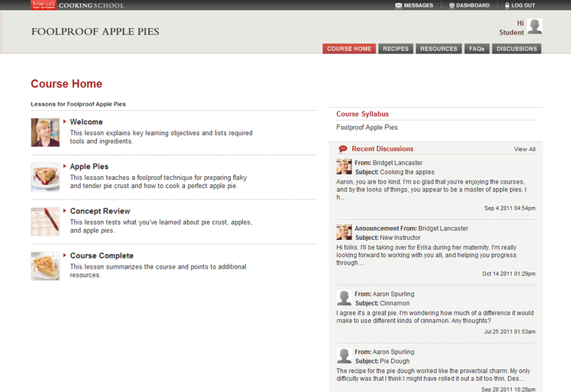
Task: Click the Sep 4 2011 04:54pm timestamp
Action: (x=510, y=208)
